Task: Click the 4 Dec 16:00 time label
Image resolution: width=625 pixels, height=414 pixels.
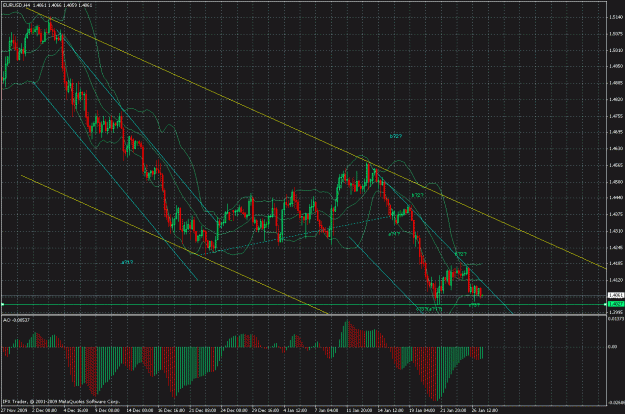Action: click(x=76, y=410)
